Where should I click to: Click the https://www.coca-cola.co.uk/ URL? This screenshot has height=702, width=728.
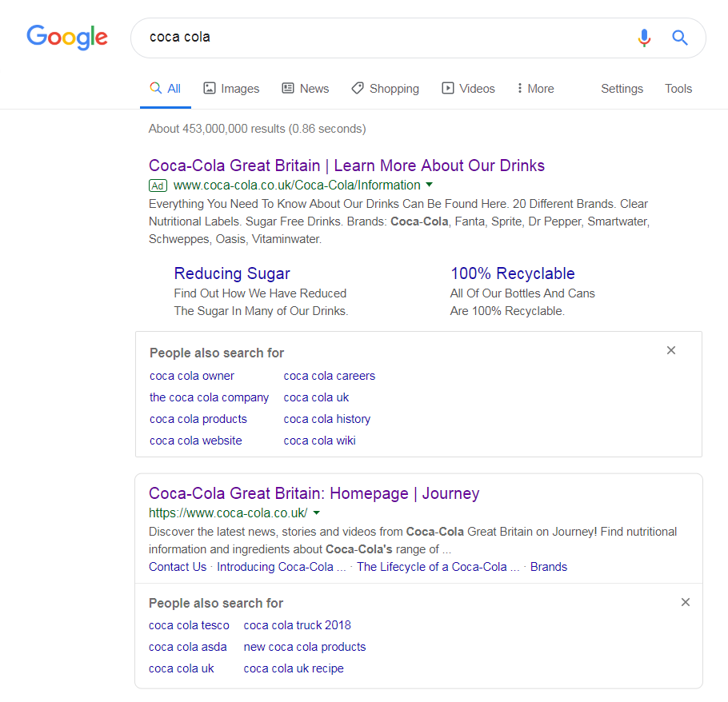click(228, 513)
